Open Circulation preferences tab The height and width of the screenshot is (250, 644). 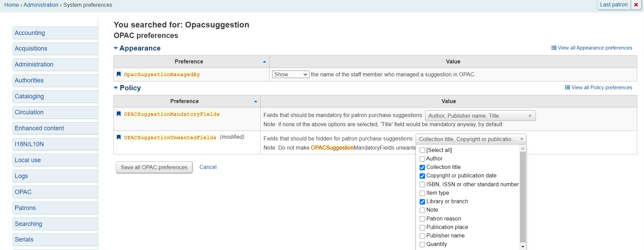55,112
